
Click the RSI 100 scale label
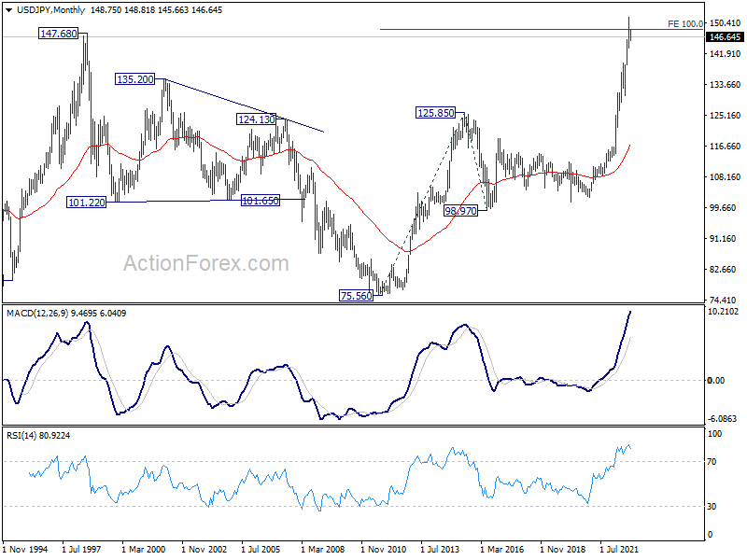click(714, 434)
